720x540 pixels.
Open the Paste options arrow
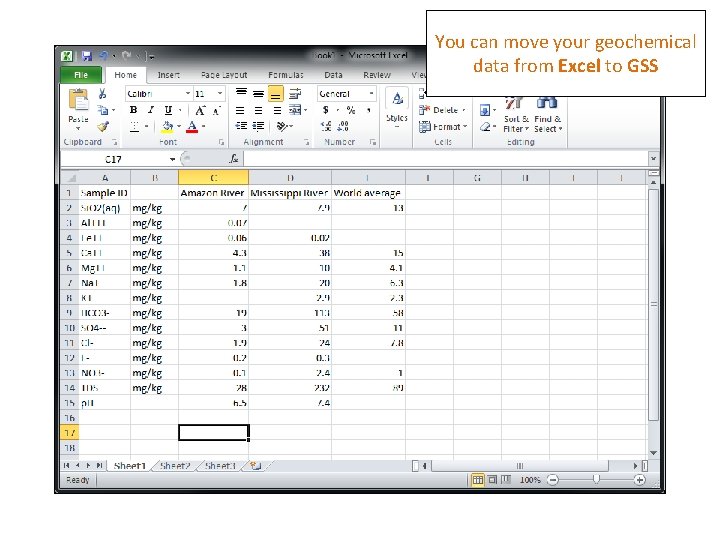click(78, 129)
